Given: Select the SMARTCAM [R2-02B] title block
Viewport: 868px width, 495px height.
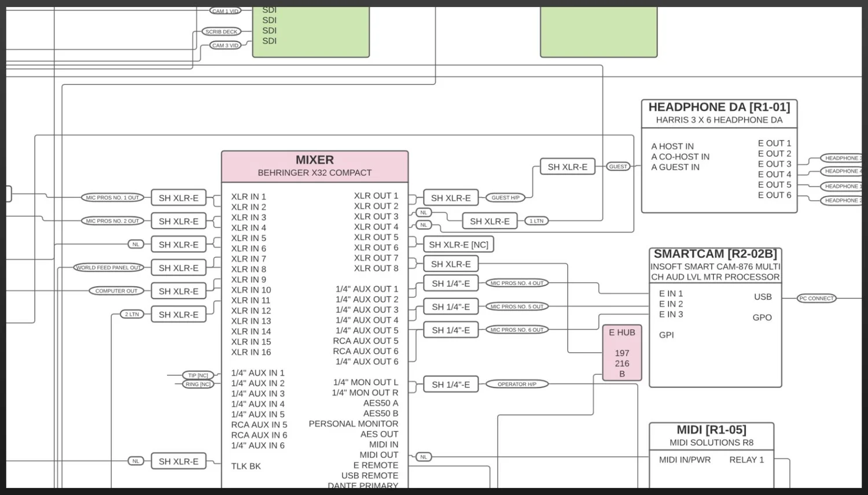Looking at the screenshot, I should 715,265.
